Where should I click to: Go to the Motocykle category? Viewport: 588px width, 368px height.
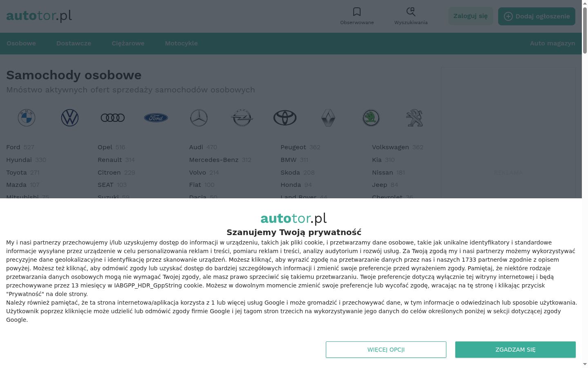[x=181, y=43]
